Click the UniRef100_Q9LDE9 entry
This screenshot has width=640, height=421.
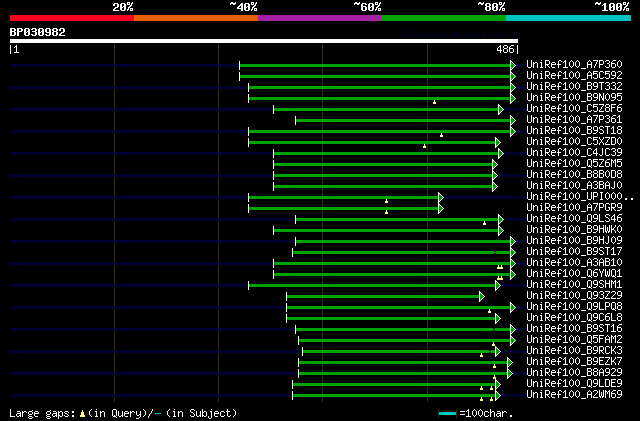[574, 384]
